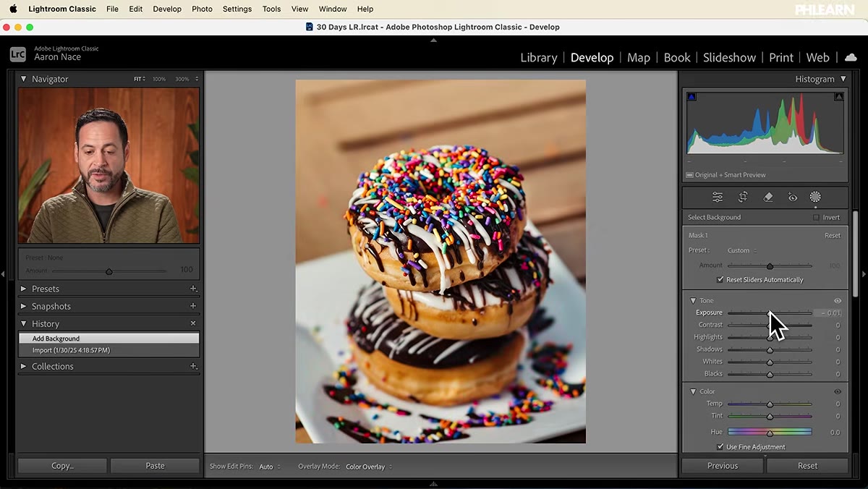
Task: Open the Develop menu
Action: [167, 9]
